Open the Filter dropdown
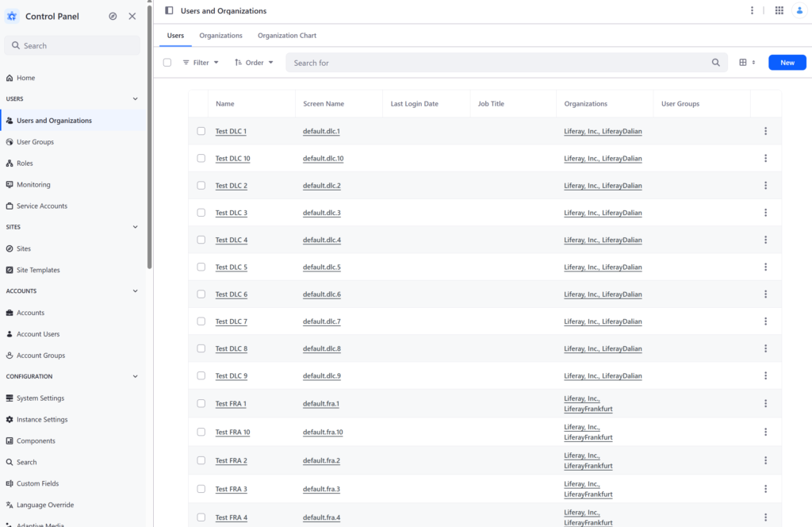This screenshot has width=812, height=527. pos(201,63)
